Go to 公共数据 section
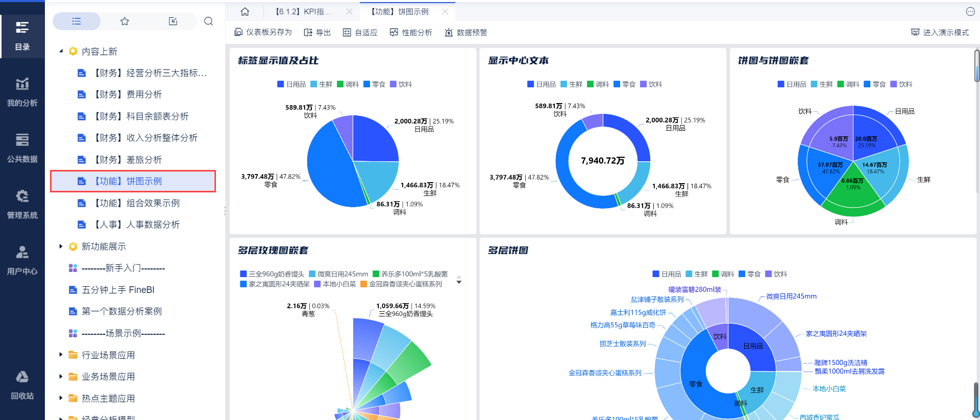 pos(22,148)
